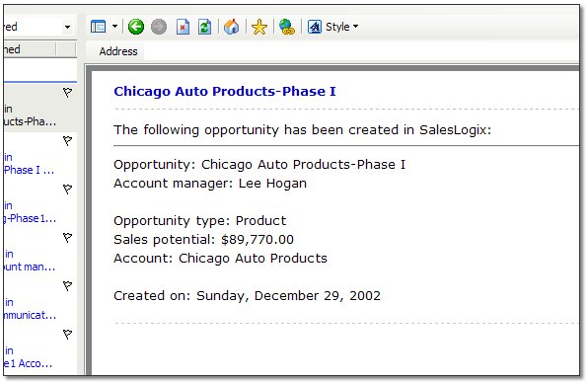Click the Style text formatting icon
This screenshot has height=383, width=588.
coord(315,27)
